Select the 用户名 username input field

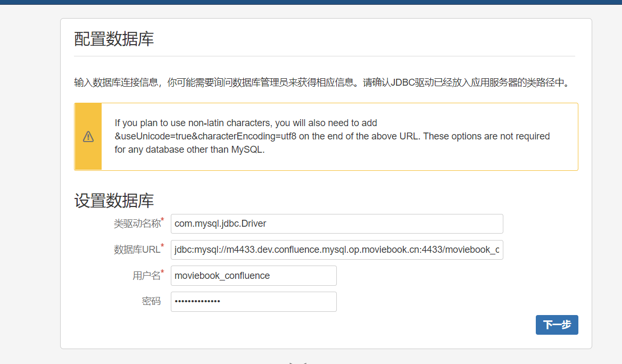(x=253, y=276)
